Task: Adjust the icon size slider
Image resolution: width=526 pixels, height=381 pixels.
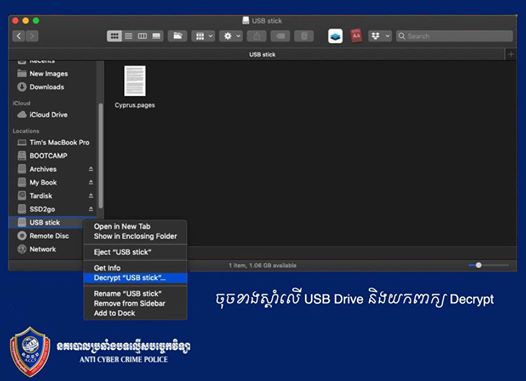Action: (x=488, y=265)
